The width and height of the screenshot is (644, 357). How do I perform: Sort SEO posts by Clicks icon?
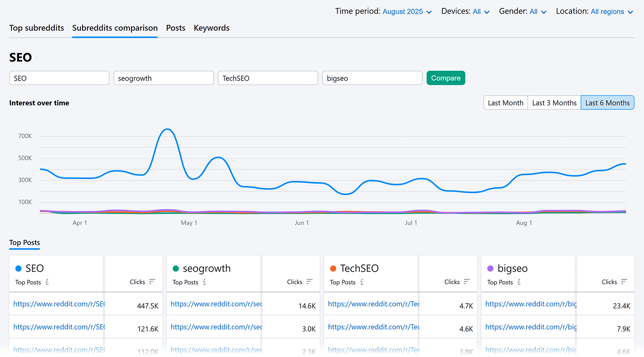point(152,282)
